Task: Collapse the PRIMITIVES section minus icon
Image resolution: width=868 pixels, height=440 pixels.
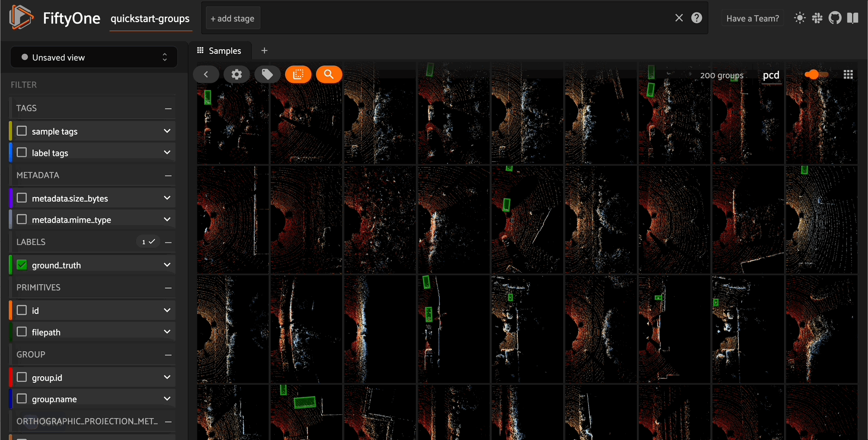Action: pos(168,288)
